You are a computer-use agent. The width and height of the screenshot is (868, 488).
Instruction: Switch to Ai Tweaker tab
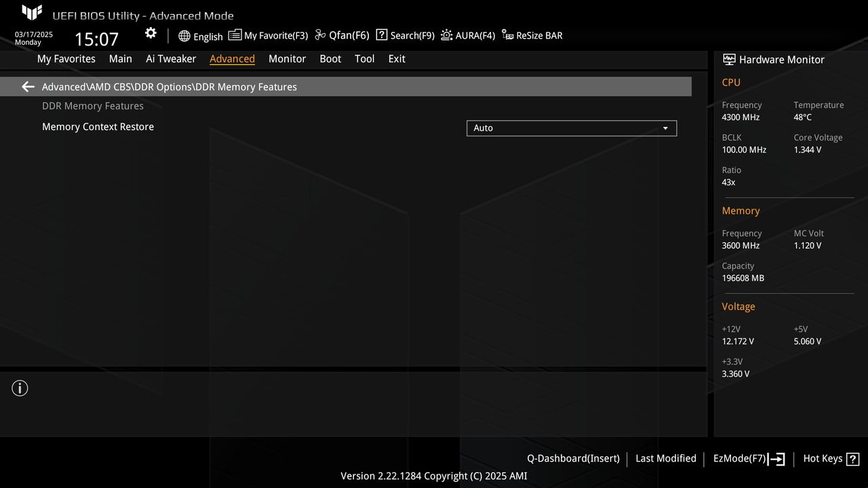tap(171, 59)
